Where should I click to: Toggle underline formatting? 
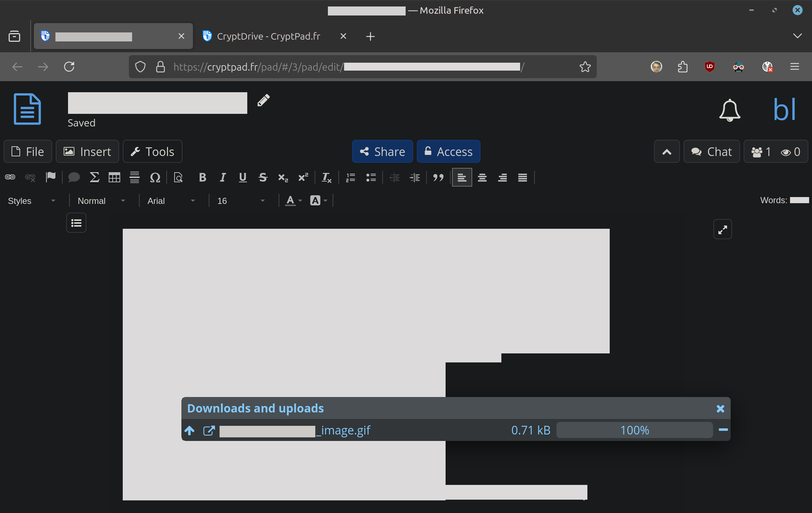tap(243, 177)
